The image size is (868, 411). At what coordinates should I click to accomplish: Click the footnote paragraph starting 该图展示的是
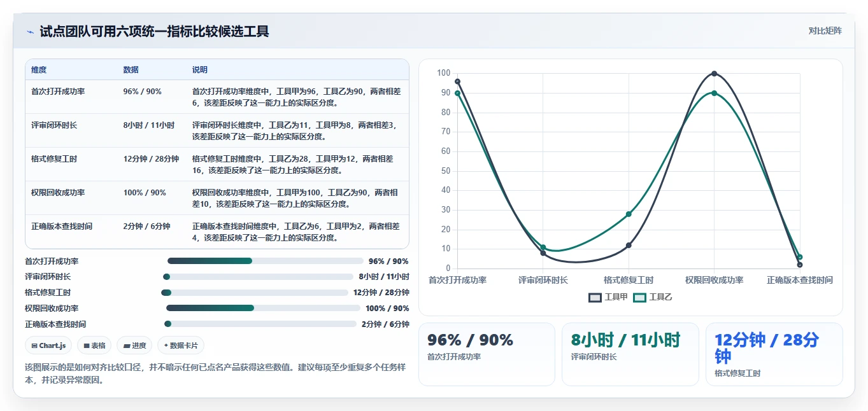[215, 373]
